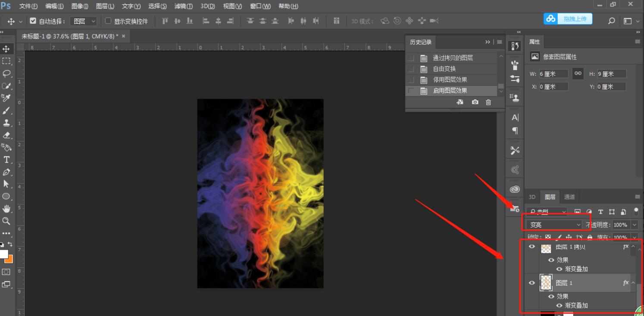Select the Eraser tool

tap(6, 135)
